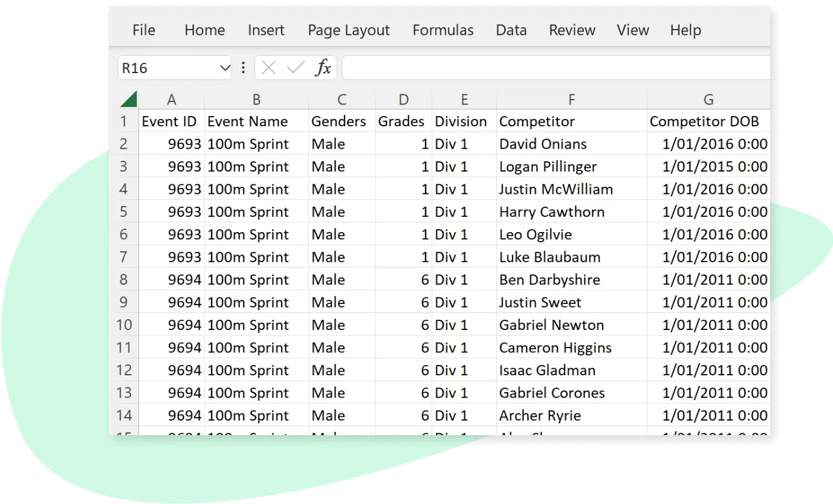
Task: Click the Insert Function (fx) icon
Action: [x=322, y=67]
